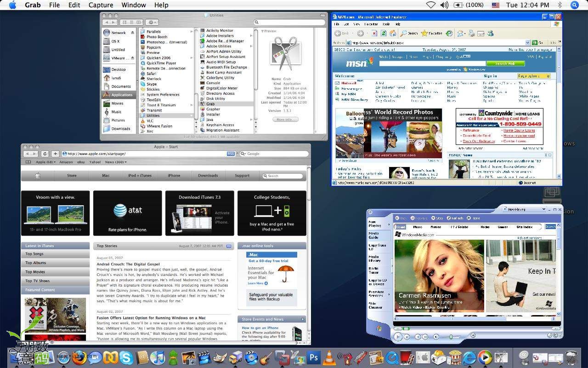Launch Photoshop from the Dock
Viewport: 588px width, 368px height.
(314, 357)
